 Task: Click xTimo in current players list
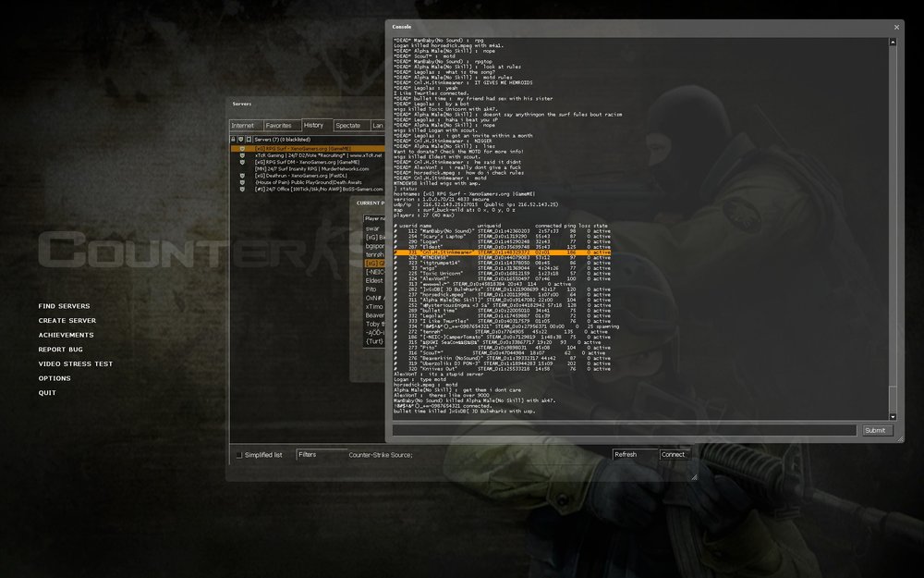coord(374,307)
